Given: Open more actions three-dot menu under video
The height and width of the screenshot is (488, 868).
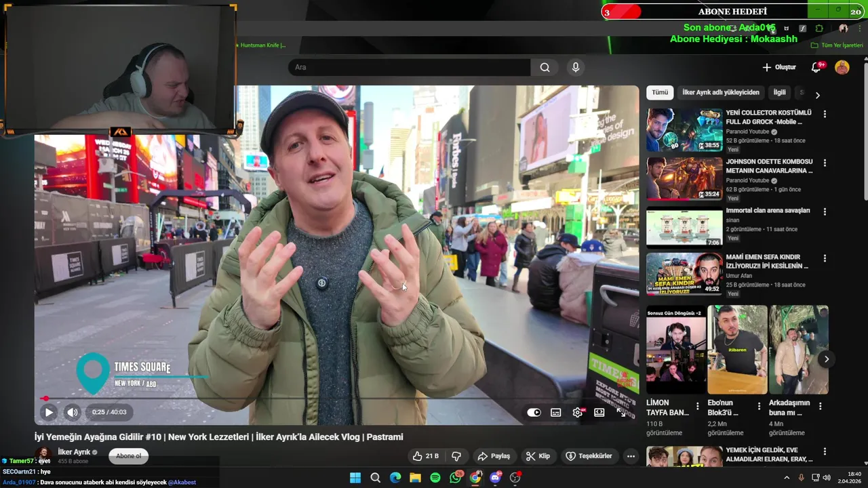Looking at the screenshot, I should click(631, 456).
